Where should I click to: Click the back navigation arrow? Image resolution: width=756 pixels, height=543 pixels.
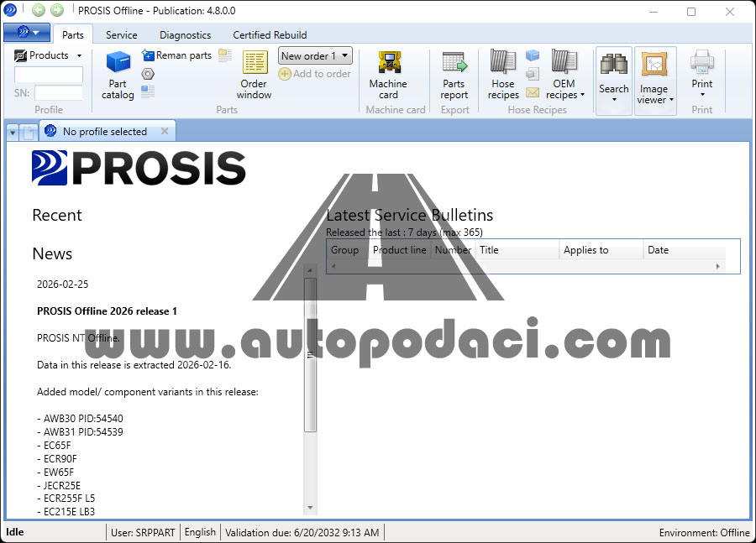pyautogui.click(x=39, y=9)
